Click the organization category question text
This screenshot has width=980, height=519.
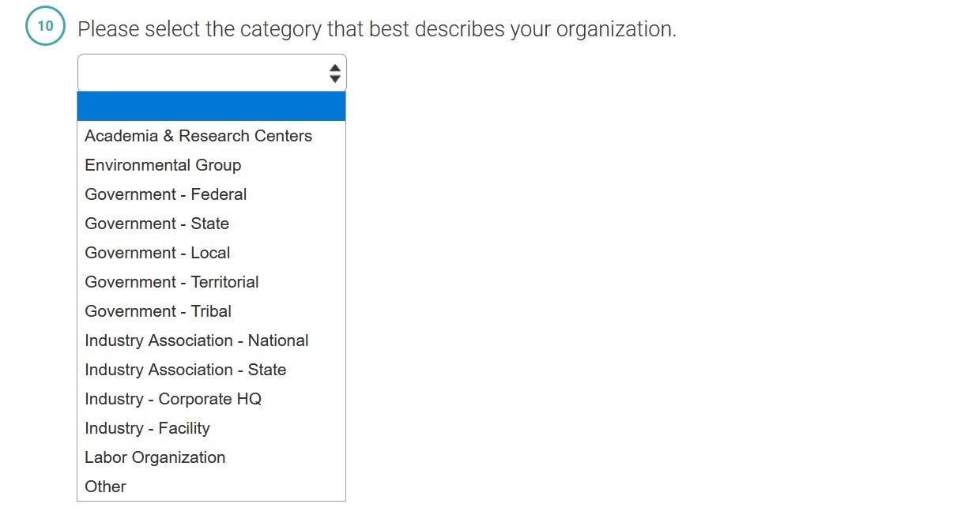point(377,29)
